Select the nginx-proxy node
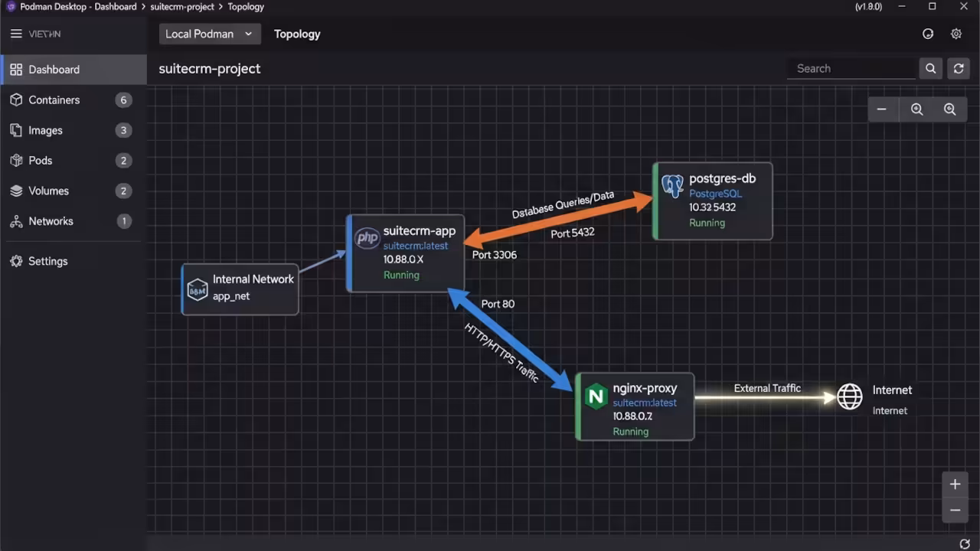The height and width of the screenshot is (551, 980). [635, 406]
